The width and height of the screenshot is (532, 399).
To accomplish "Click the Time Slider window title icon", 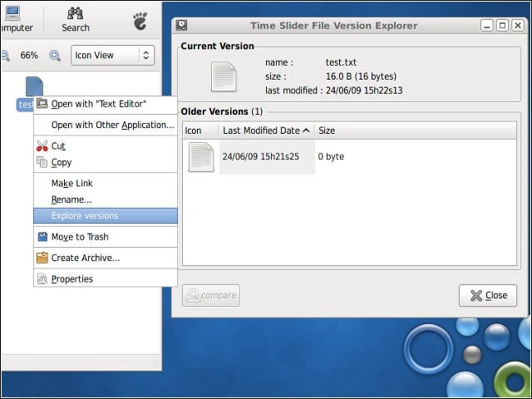I will point(181,26).
